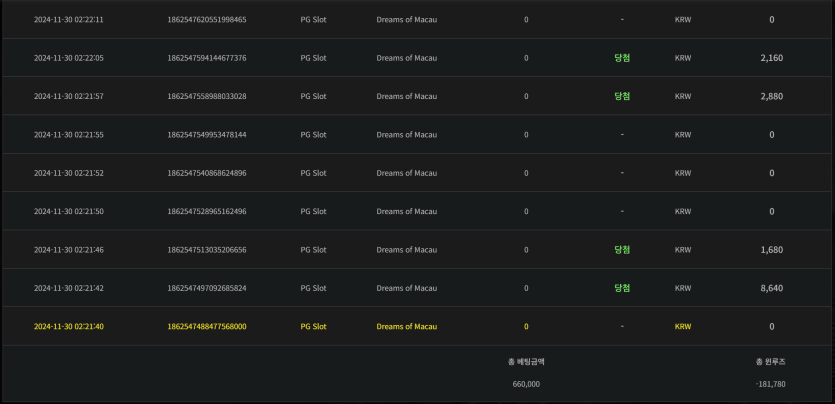Viewport: 835px width, 404px height.
Task: Click the 총 윈루즈 label
Action: tap(771, 360)
